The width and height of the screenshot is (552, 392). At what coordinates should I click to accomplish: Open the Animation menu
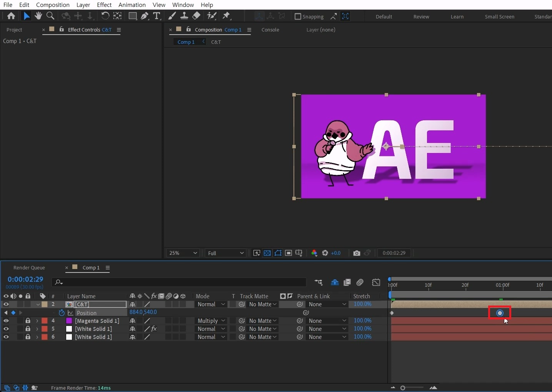pyautogui.click(x=132, y=5)
